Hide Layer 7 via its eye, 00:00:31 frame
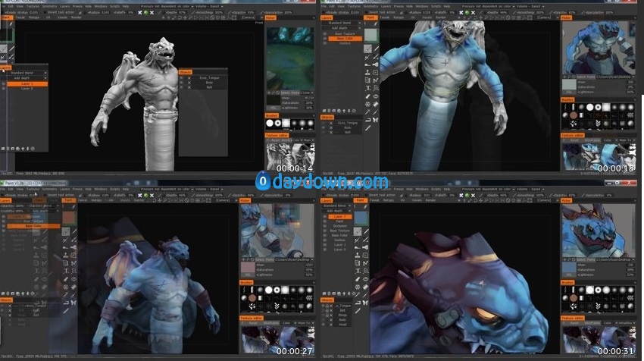Screen dimensions: 644x361 [324, 216]
